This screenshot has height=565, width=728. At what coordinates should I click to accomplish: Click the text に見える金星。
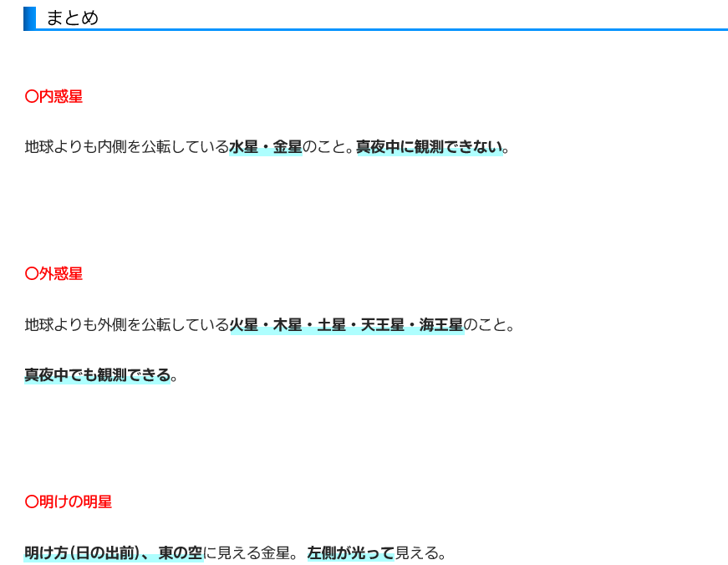[x=251, y=553]
